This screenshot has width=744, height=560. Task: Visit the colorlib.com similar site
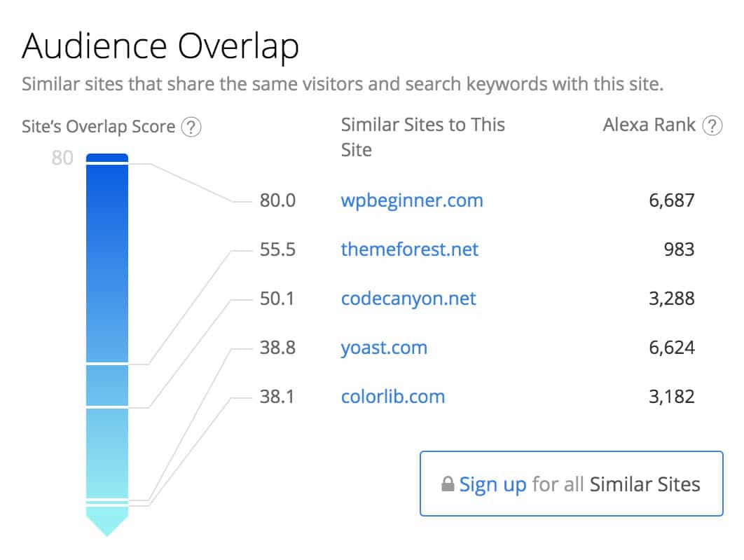(x=393, y=396)
